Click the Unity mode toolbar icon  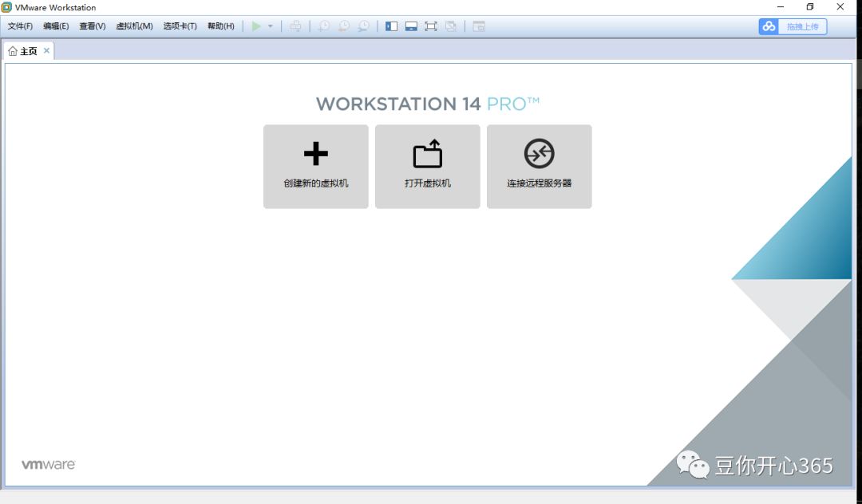pos(451,26)
